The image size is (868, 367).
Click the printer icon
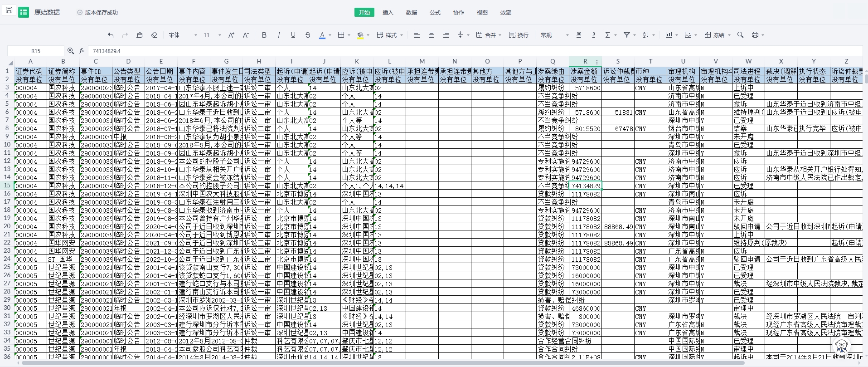tap(755, 35)
